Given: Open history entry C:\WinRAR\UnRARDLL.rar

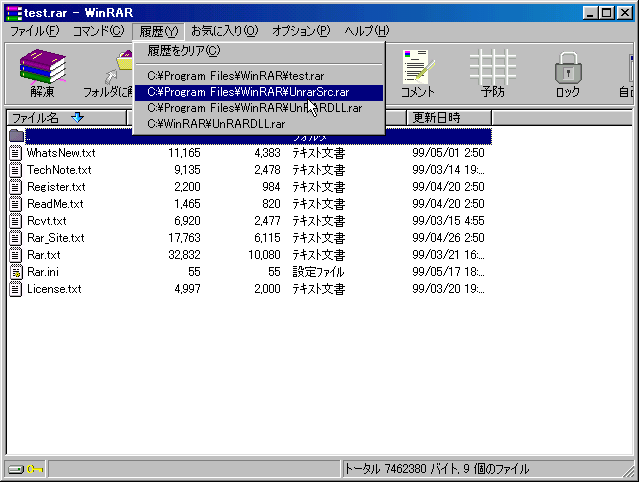Looking at the screenshot, I should pyautogui.click(x=259, y=124).
